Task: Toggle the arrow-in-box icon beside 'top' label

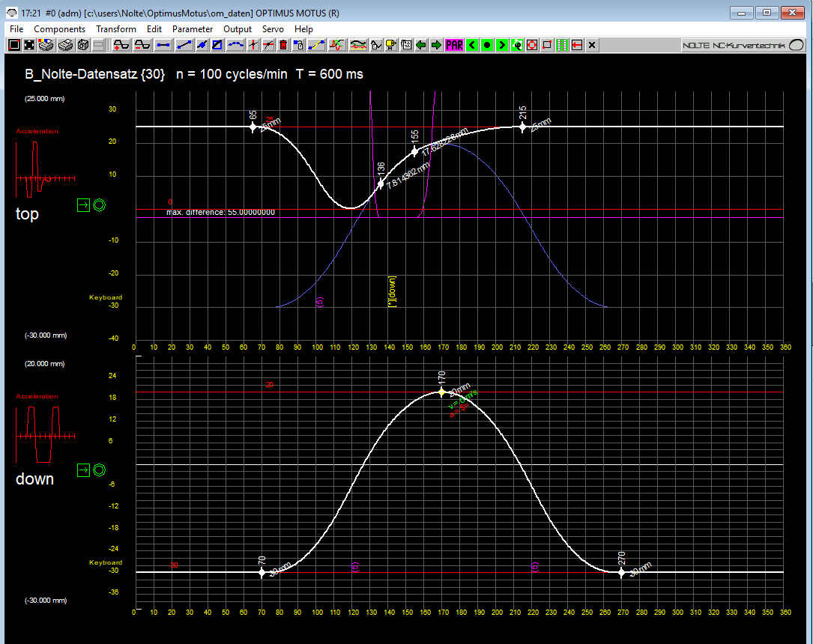Action: click(83, 205)
